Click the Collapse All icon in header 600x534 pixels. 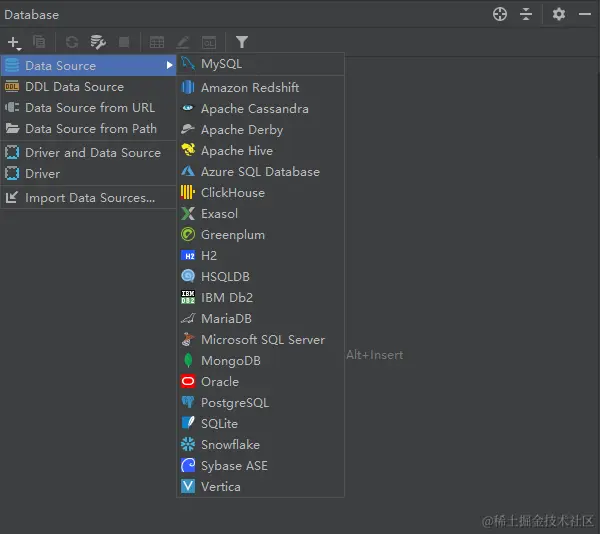point(526,15)
